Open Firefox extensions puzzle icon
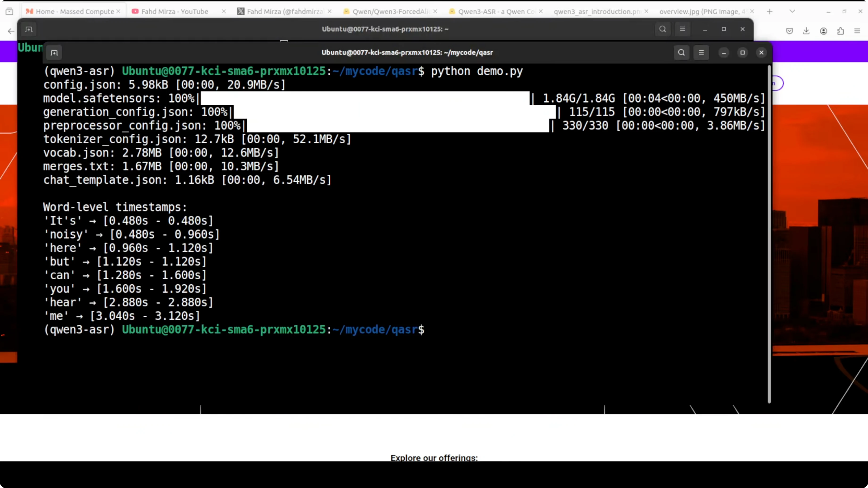 coord(840,31)
